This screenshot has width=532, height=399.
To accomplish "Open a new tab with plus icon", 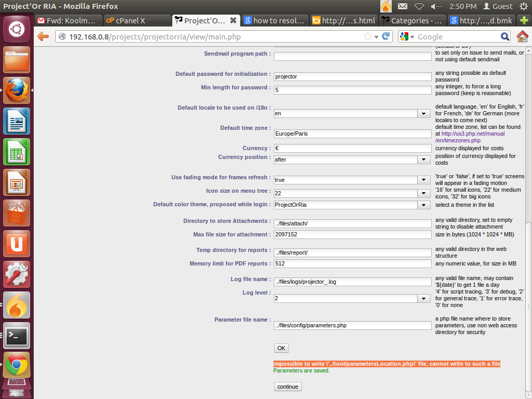I will [524, 21].
